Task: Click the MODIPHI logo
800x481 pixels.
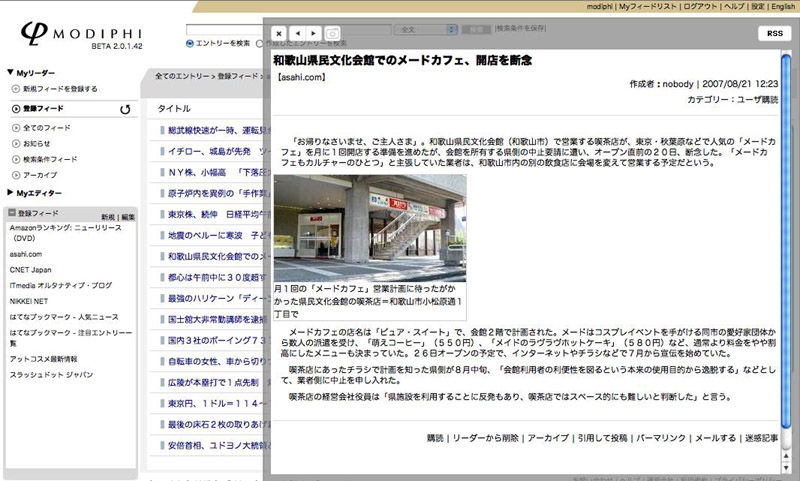Action: [82, 35]
